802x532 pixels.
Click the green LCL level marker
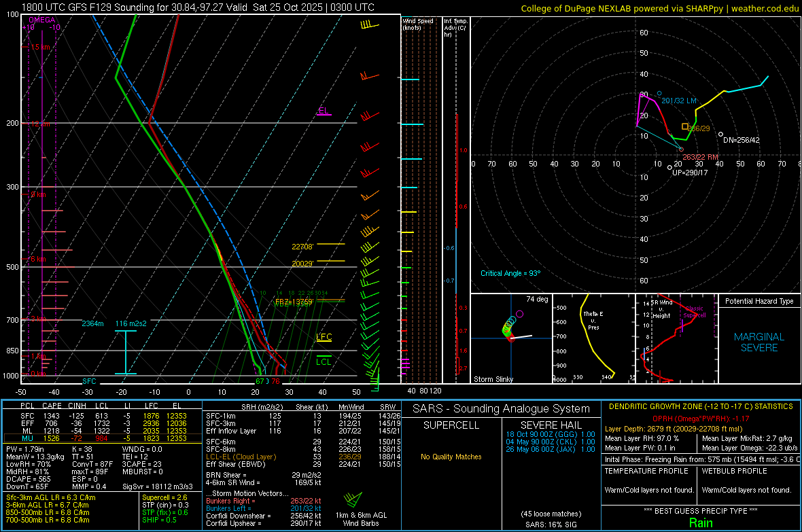pos(324,359)
